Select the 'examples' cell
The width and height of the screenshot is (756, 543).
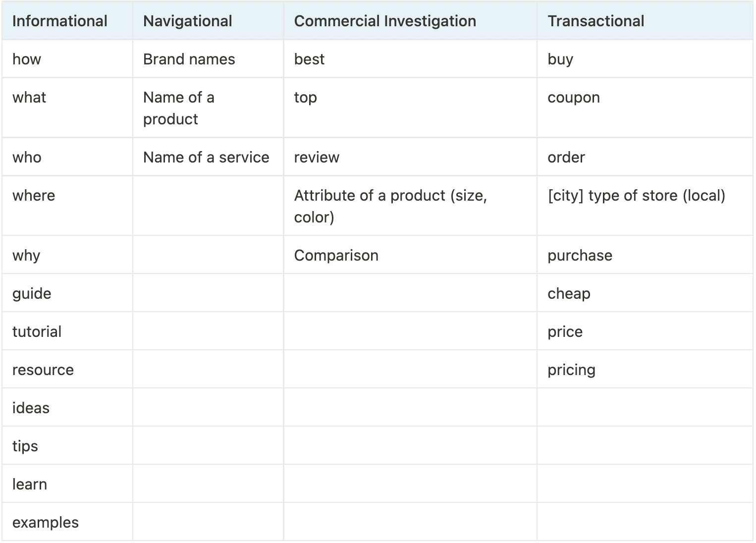67,522
